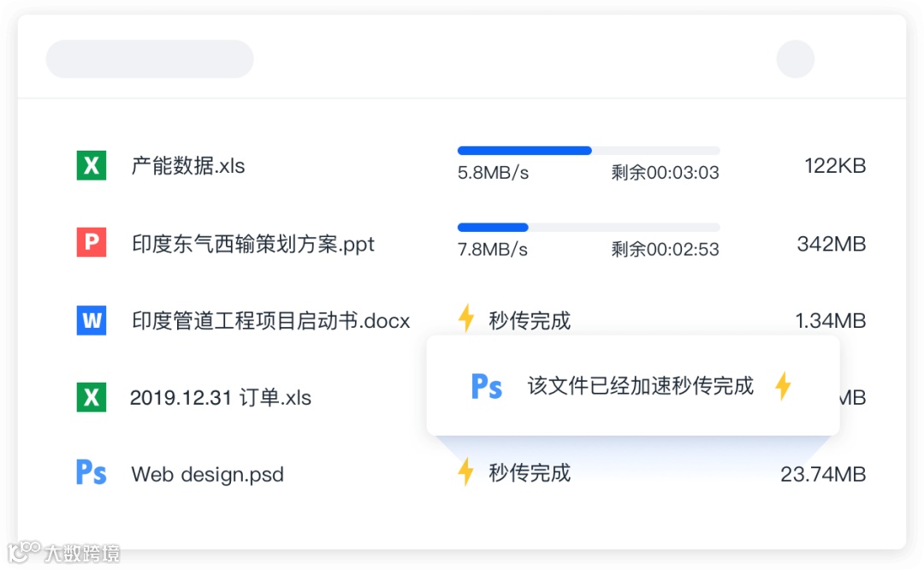Click the green Excel icon beside 产能数据.xls
This screenshot has width=924, height=570.
point(92,166)
